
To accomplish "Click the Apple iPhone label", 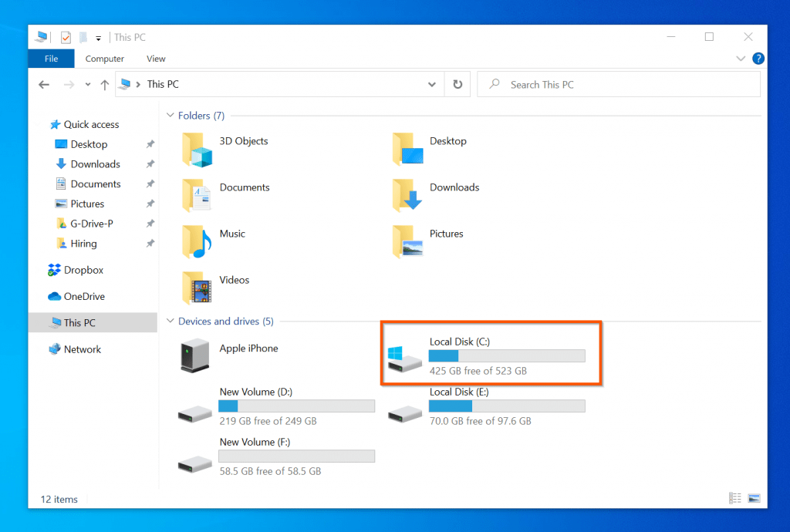I will 249,348.
